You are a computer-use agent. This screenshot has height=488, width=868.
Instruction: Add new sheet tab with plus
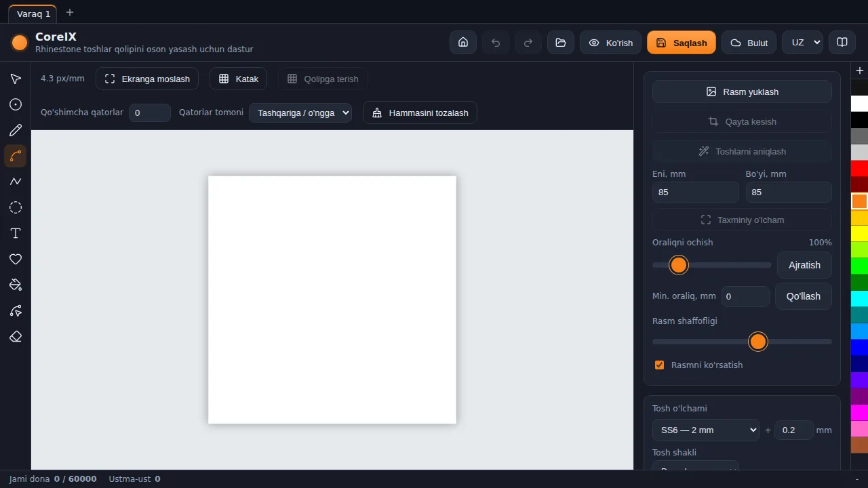70,12
